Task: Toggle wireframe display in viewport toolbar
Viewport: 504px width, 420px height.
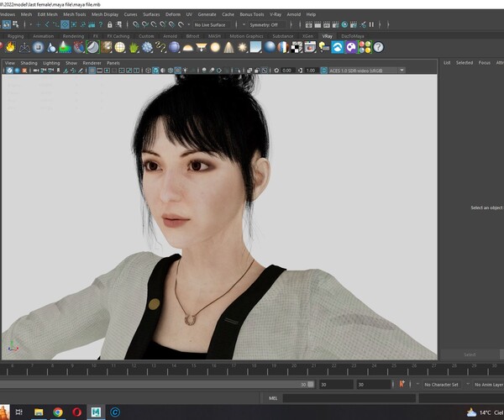Action: 148,71
